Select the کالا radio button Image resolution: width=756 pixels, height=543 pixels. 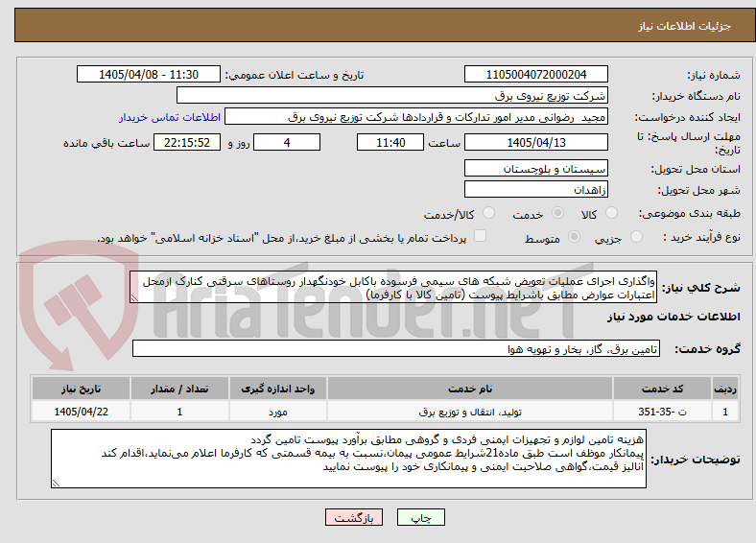[611, 213]
